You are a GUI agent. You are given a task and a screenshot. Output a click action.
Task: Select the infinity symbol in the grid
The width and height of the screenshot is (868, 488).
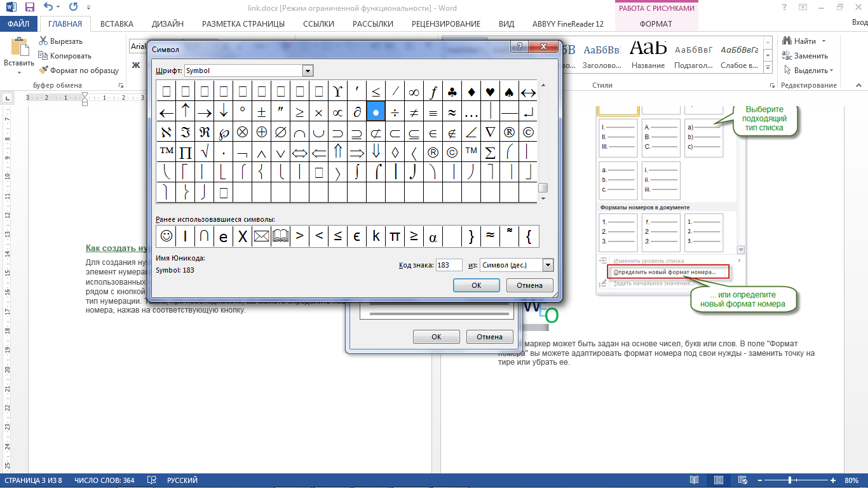pyautogui.click(x=414, y=91)
